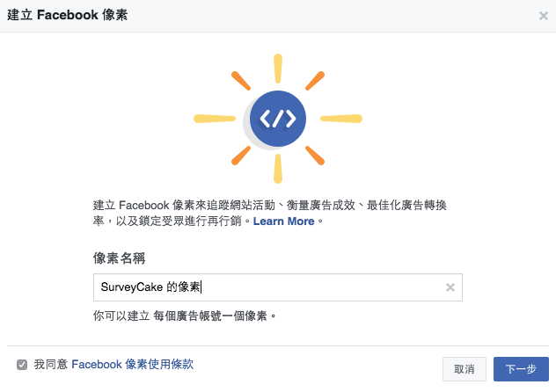The width and height of the screenshot is (556, 392).
Task: Click the upper-right orange ray
Action: tap(314, 82)
